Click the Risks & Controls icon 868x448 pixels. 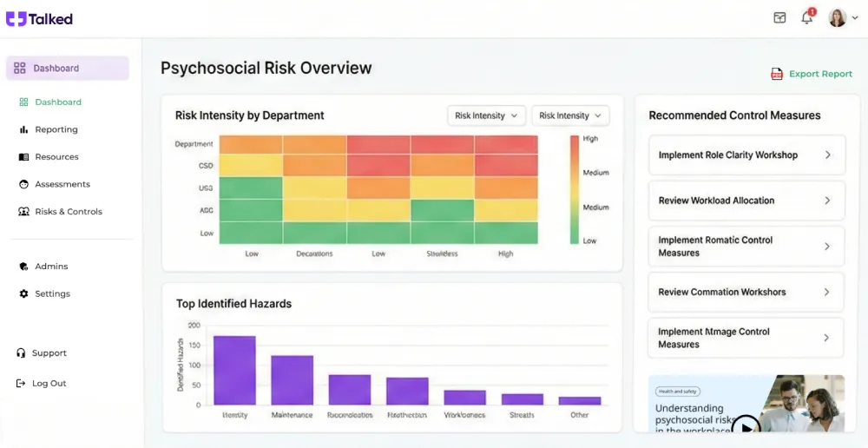pos(23,212)
